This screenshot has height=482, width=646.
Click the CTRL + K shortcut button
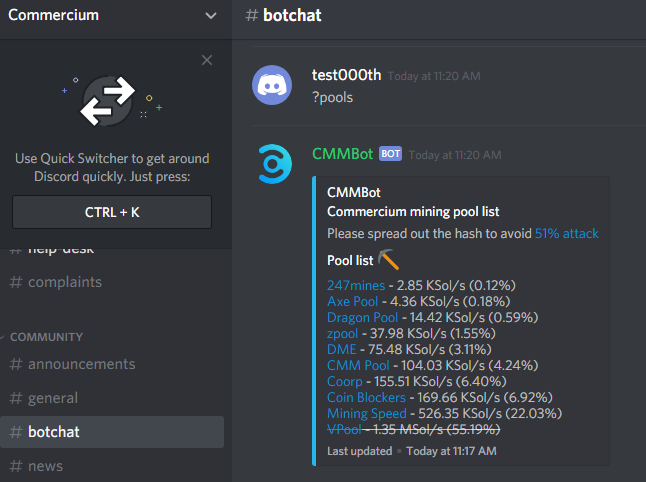click(112, 212)
